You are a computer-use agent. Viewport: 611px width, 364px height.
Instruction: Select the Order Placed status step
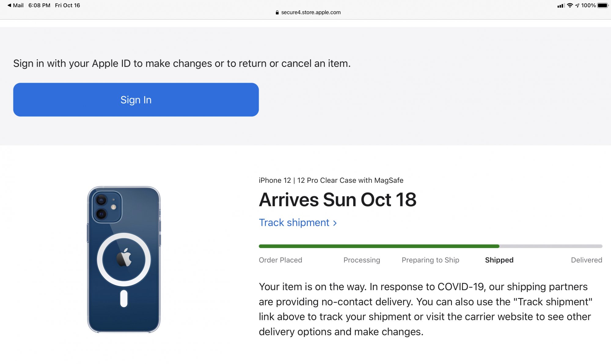pyautogui.click(x=280, y=260)
